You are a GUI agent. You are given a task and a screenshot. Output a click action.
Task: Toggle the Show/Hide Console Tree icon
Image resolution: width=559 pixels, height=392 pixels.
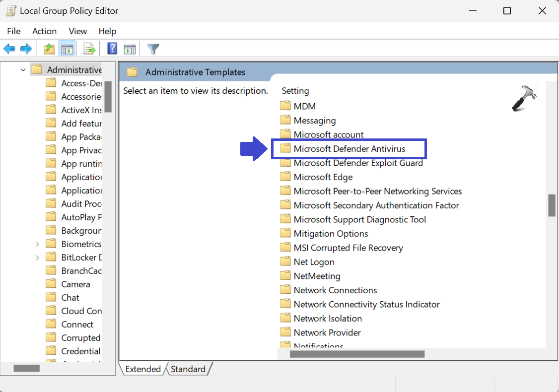pyautogui.click(x=67, y=48)
